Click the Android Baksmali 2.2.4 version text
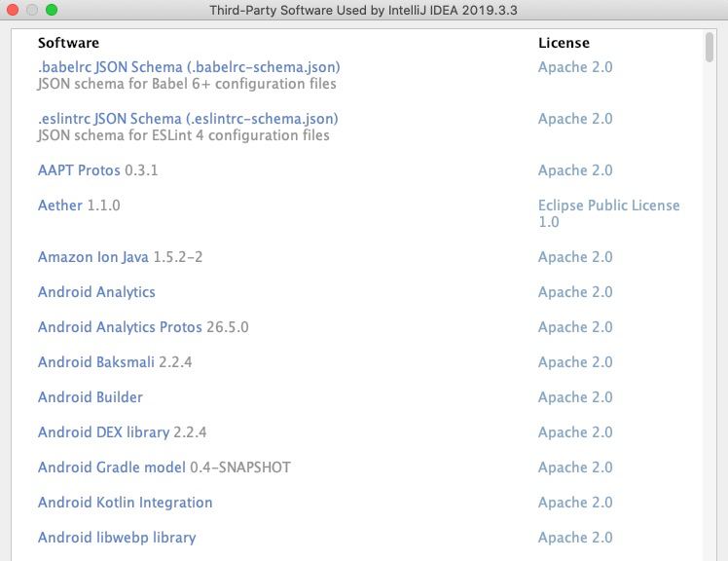The image size is (728, 561). (175, 362)
